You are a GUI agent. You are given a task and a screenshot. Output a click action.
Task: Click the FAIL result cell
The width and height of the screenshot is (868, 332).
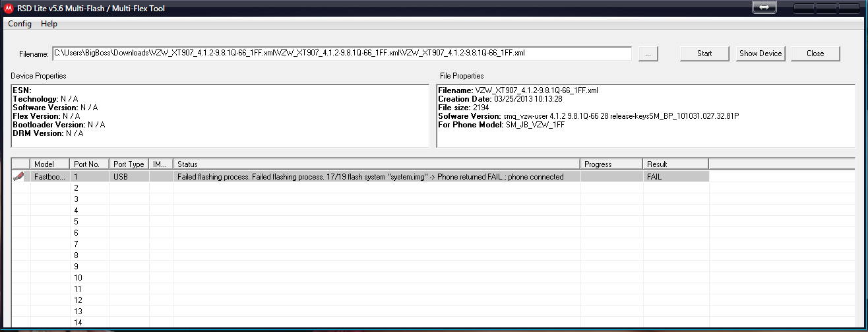tap(675, 177)
